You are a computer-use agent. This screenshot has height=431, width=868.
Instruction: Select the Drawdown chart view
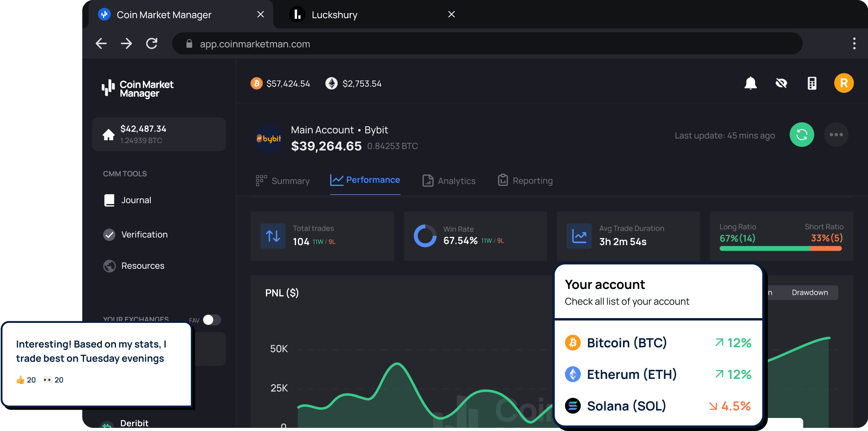(x=810, y=292)
